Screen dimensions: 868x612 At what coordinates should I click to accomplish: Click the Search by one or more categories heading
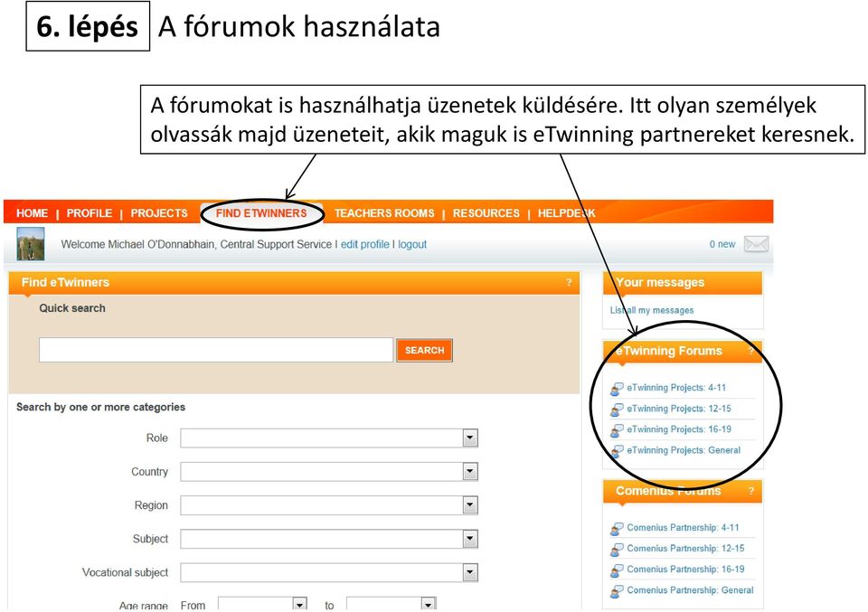point(100,408)
